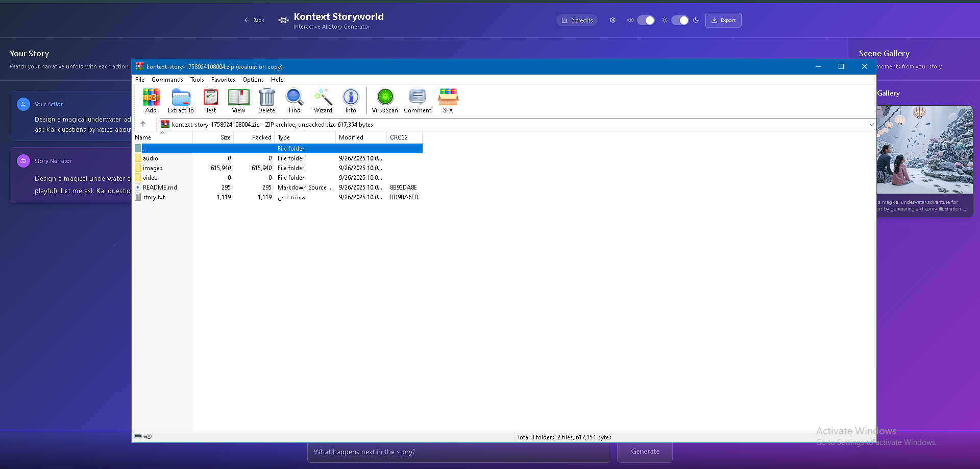Show archive Info
The width and height of the screenshot is (980, 469).
pyautogui.click(x=351, y=101)
